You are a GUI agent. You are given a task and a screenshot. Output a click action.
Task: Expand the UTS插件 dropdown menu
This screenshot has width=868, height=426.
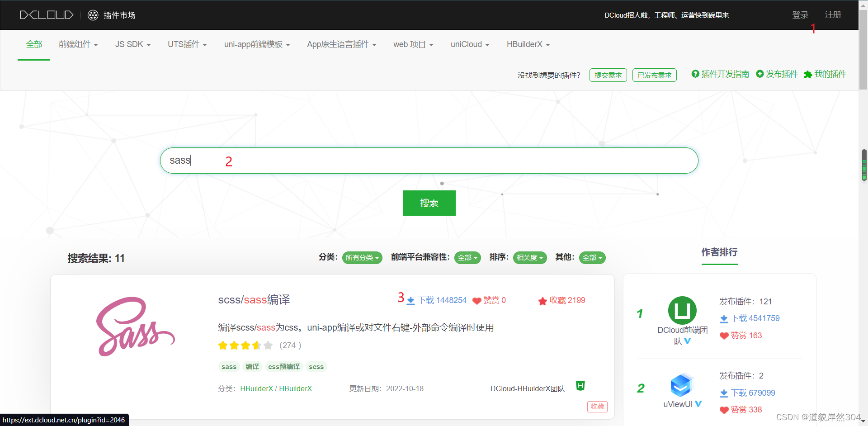187,44
